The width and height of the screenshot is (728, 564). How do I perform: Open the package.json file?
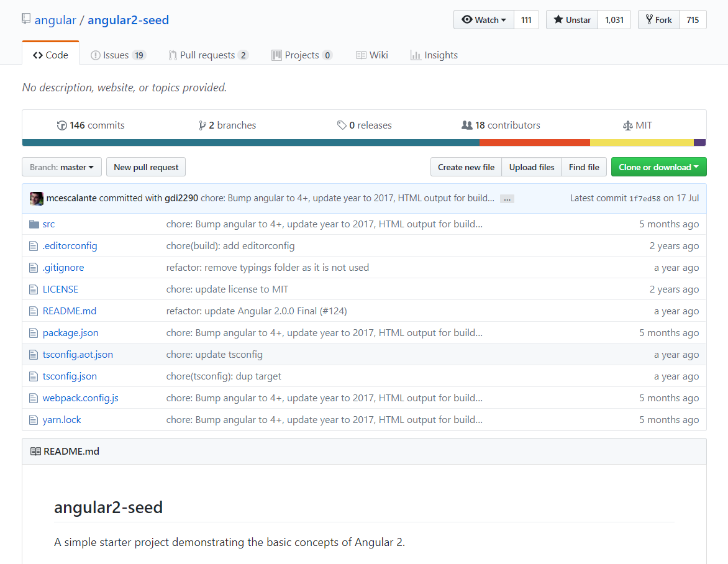71,333
